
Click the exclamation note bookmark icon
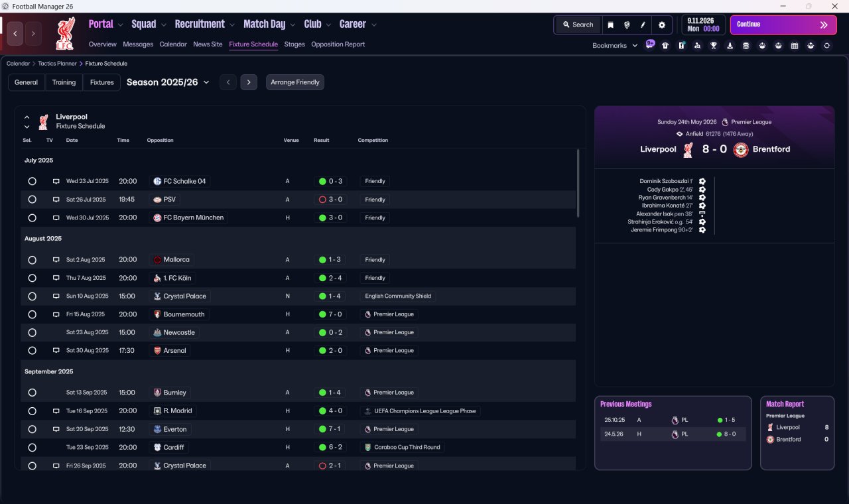tap(681, 46)
